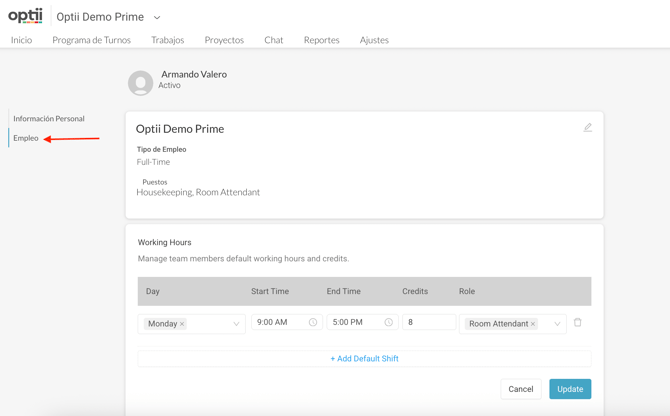This screenshot has height=416, width=670.
Task: Remove the Room Attendant role tag
Action: click(533, 324)
